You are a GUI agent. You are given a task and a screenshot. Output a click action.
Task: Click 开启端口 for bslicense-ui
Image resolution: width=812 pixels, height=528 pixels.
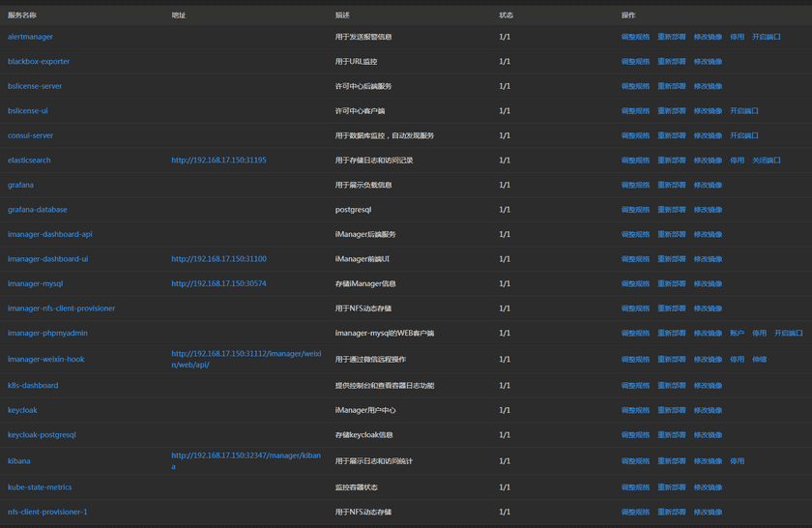pos(744,111)
